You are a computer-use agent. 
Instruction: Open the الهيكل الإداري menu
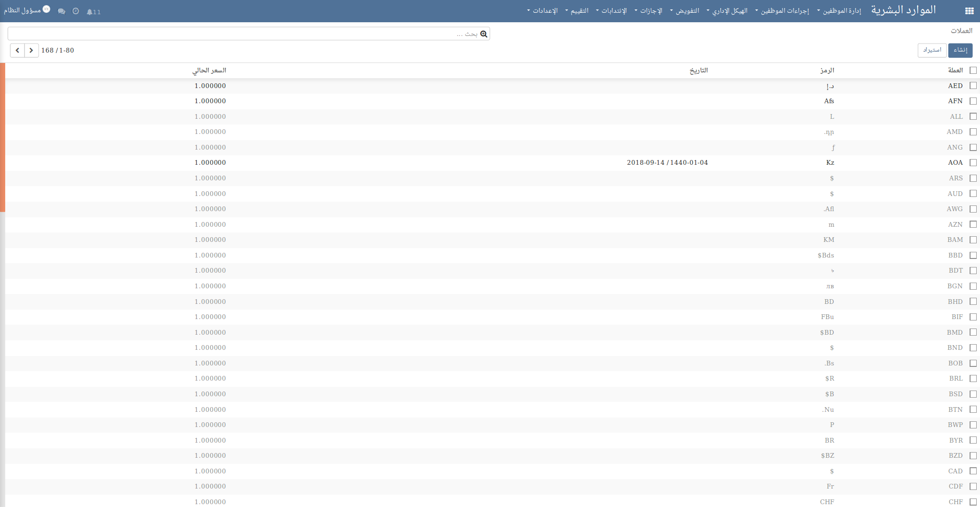click(727, 11)
